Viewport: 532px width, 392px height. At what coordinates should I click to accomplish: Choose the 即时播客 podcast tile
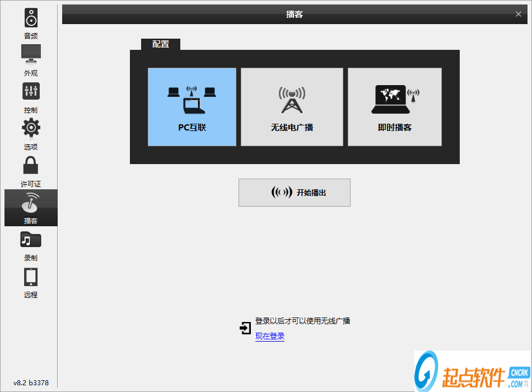point(395,107)
